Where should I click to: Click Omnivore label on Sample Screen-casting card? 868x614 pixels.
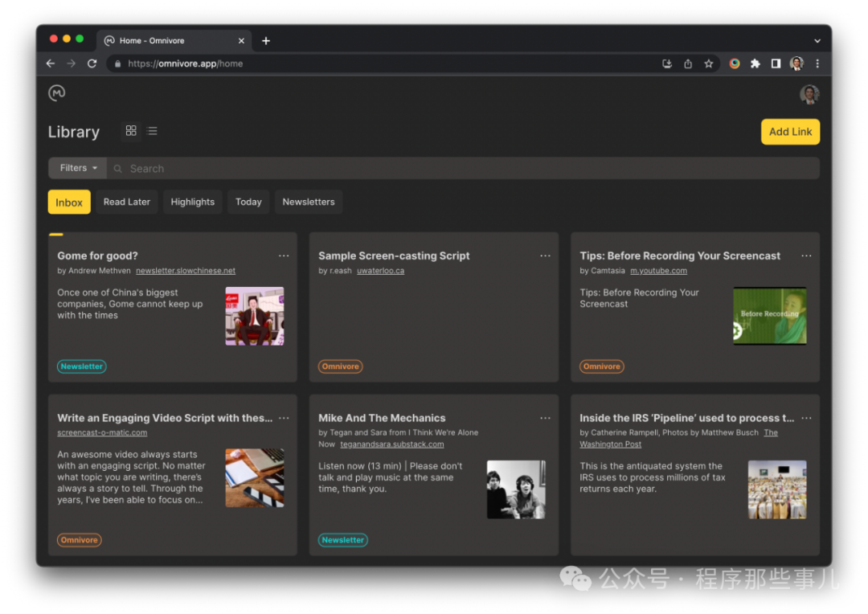pyautogui.click(x=341, y=366)
